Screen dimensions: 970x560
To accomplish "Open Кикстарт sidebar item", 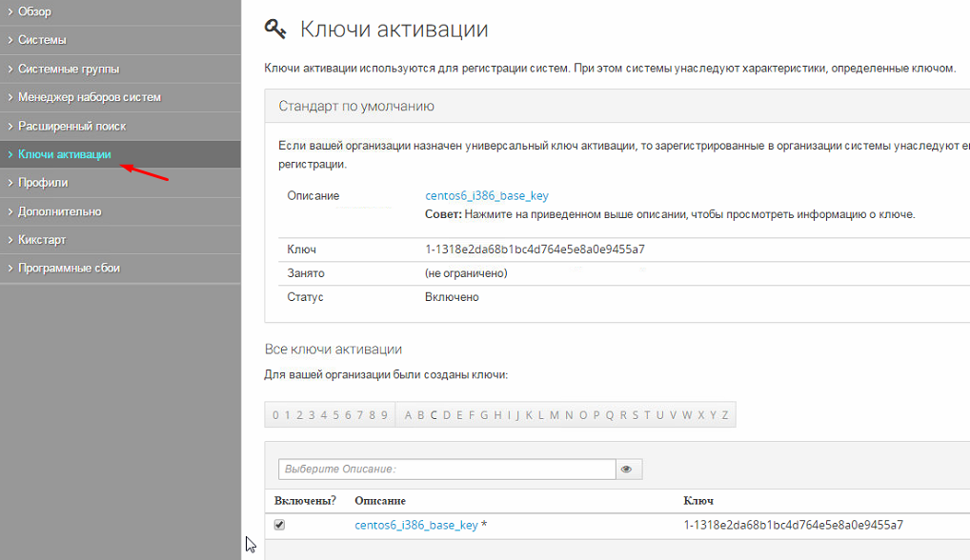I will [42, 240].
